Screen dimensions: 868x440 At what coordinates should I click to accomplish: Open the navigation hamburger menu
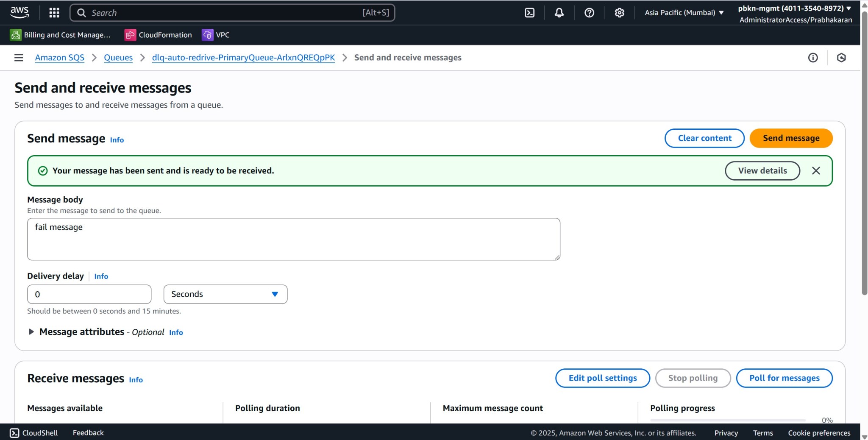pos(19,57)
